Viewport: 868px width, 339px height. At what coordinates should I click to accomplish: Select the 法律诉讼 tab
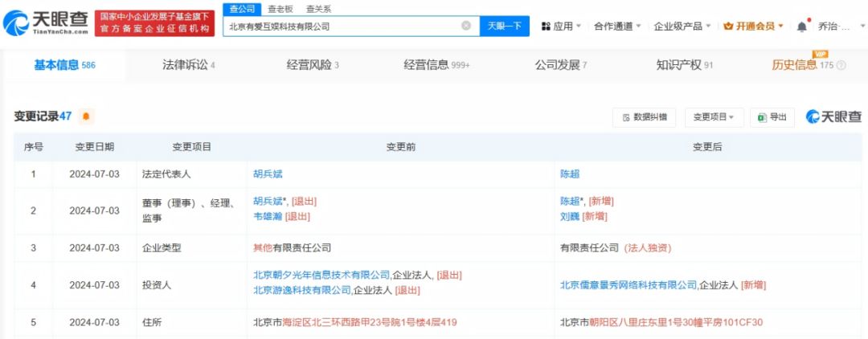coord(188,65)
